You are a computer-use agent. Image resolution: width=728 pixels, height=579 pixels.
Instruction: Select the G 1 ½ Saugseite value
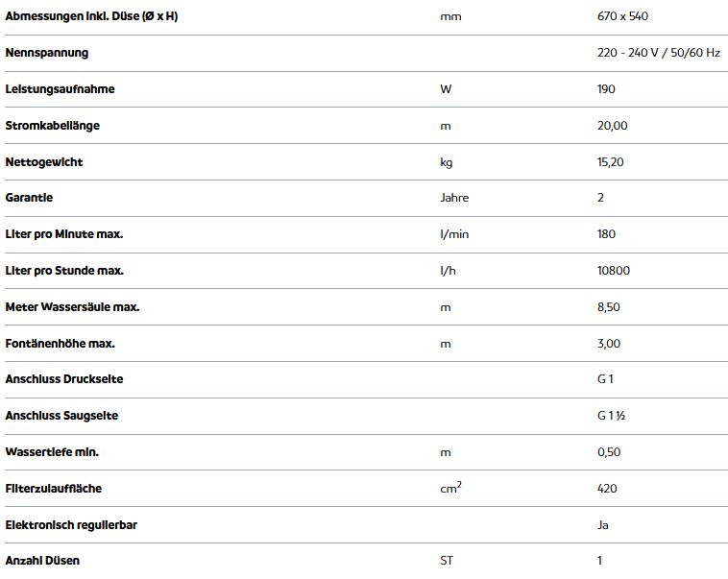point(611,416)
